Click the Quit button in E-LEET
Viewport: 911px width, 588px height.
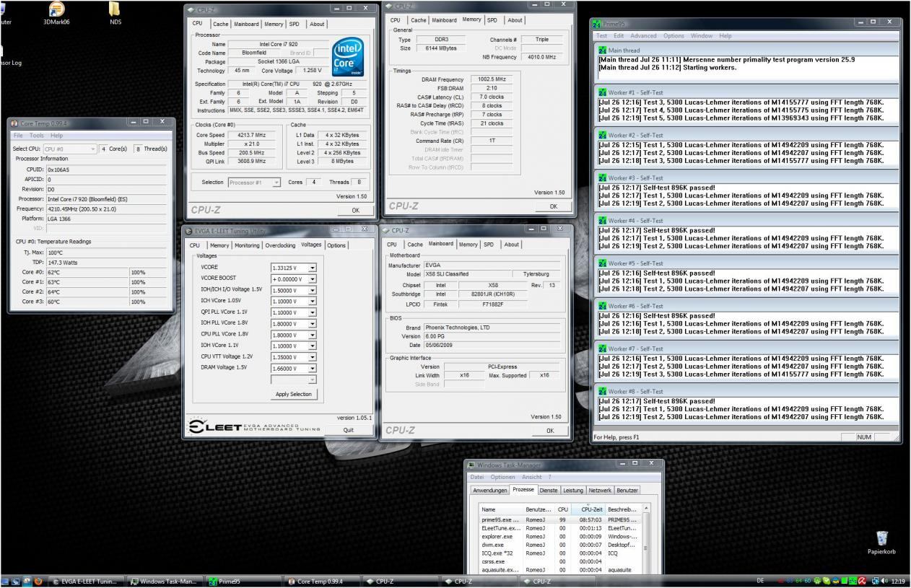(349, 429)
